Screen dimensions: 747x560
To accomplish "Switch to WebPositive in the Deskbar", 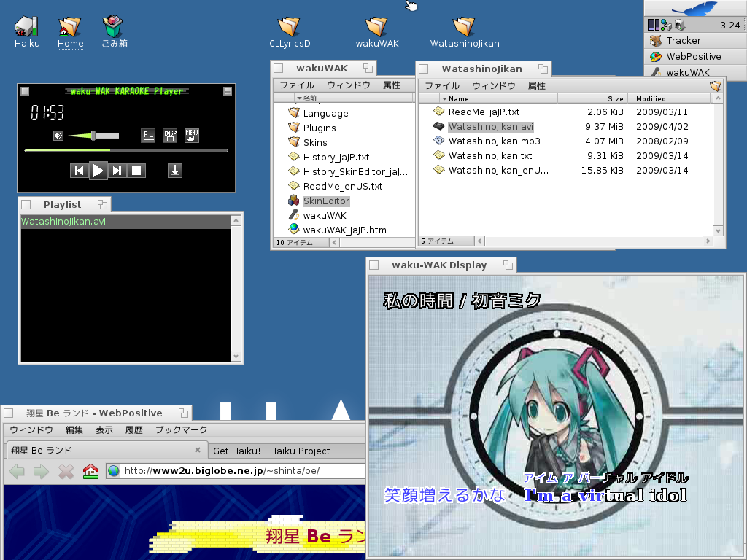I will [695, 57].
